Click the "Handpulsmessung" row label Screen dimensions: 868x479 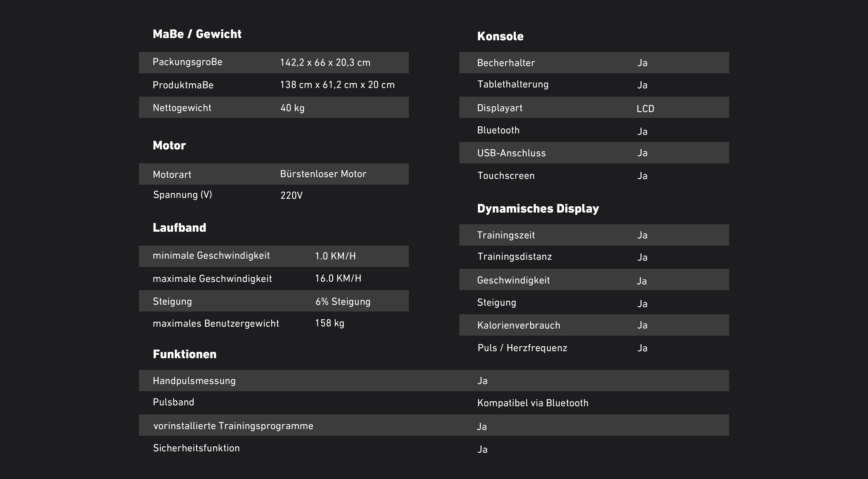point(194,381)
